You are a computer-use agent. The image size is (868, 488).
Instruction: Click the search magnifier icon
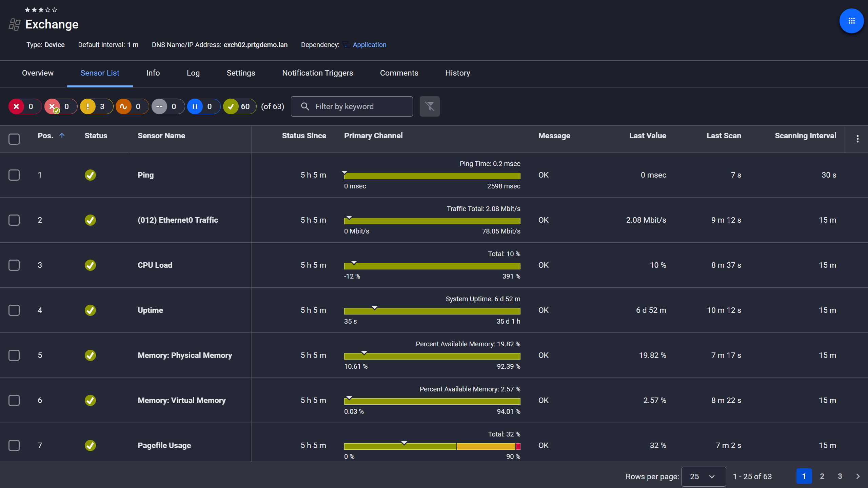[305, 106]
